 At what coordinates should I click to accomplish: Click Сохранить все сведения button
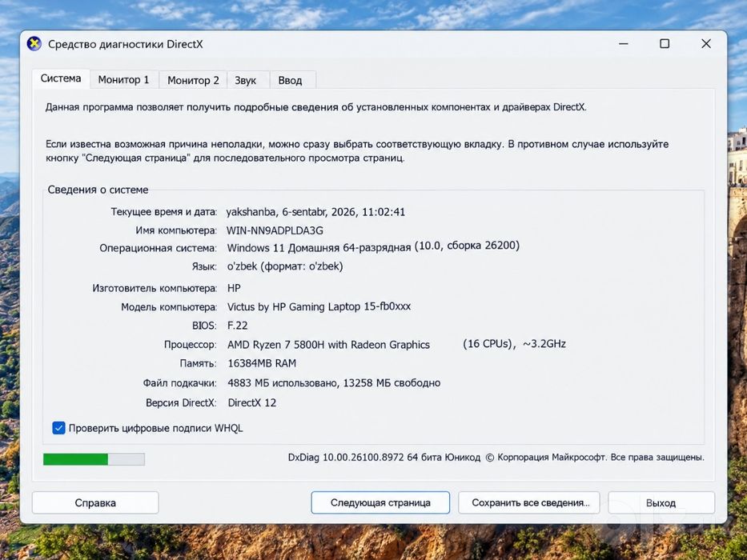click(x=528, y=503)
